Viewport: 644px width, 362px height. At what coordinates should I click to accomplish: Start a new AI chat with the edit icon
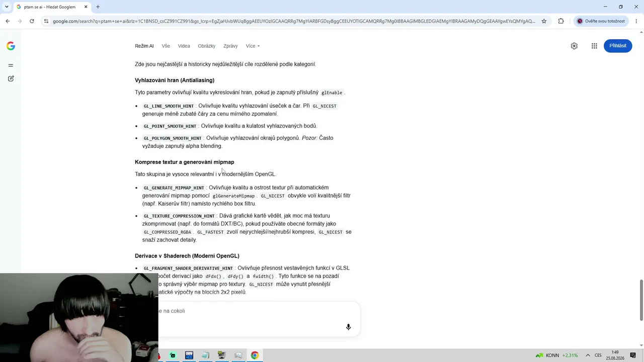coord(11,78)
